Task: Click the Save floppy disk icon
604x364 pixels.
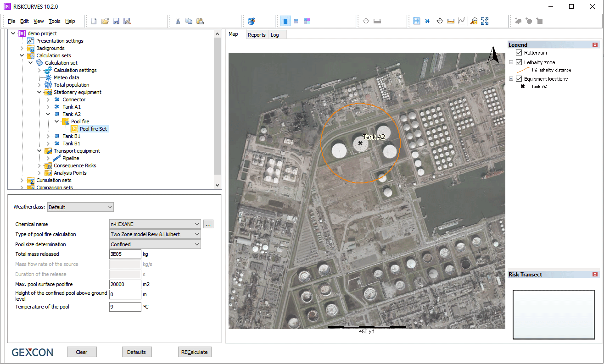Action: coord(116,21)
